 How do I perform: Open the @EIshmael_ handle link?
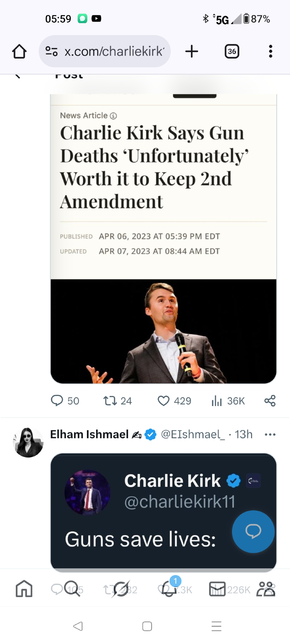192,435
